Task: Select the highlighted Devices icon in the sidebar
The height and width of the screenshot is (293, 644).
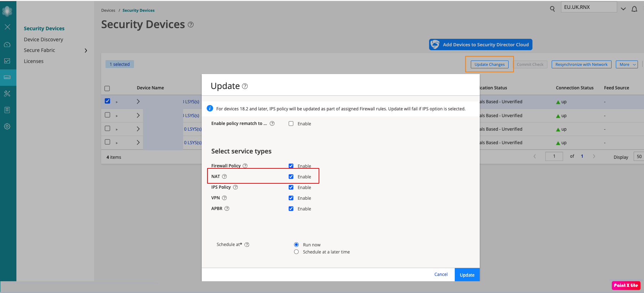Action: [7, 77]
